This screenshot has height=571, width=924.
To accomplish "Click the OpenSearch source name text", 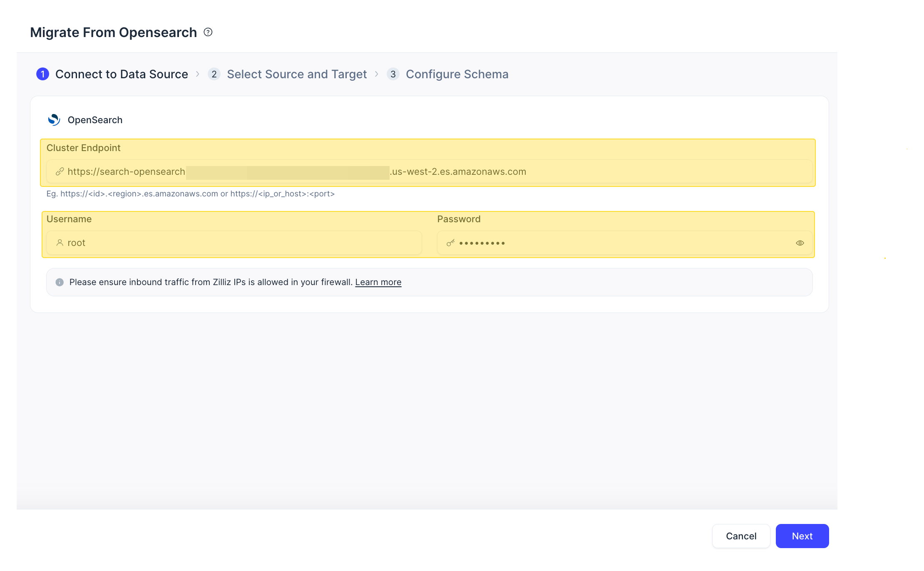I will coord(95,120).
